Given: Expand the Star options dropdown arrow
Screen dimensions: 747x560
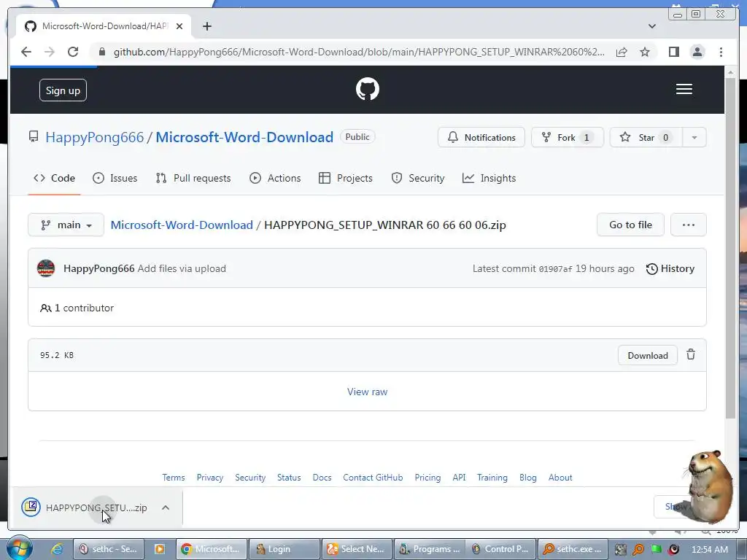Looking at the screenshot, I should (694, 137).
